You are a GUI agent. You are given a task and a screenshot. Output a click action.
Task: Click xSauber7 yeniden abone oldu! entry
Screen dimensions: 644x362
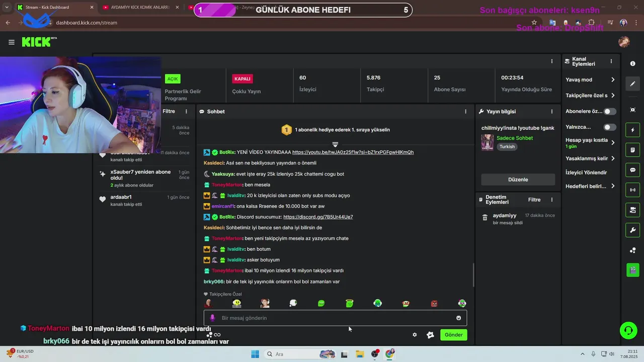145,178
